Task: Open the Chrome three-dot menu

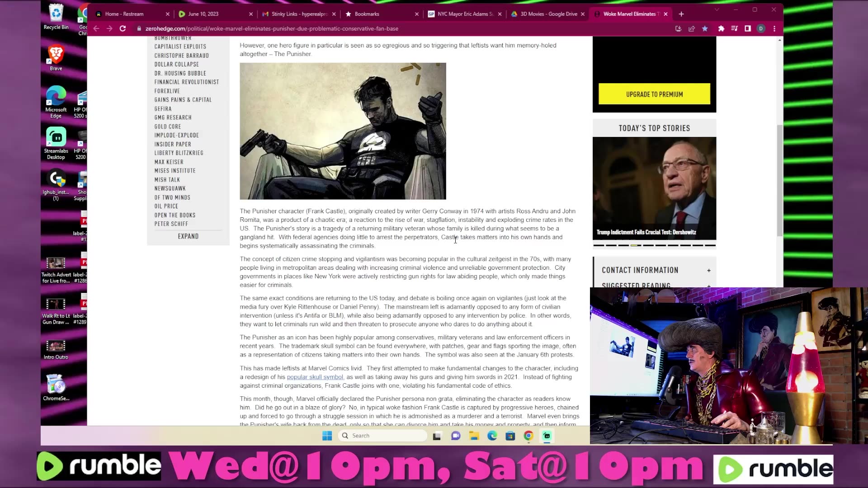Action: point(774,28)
